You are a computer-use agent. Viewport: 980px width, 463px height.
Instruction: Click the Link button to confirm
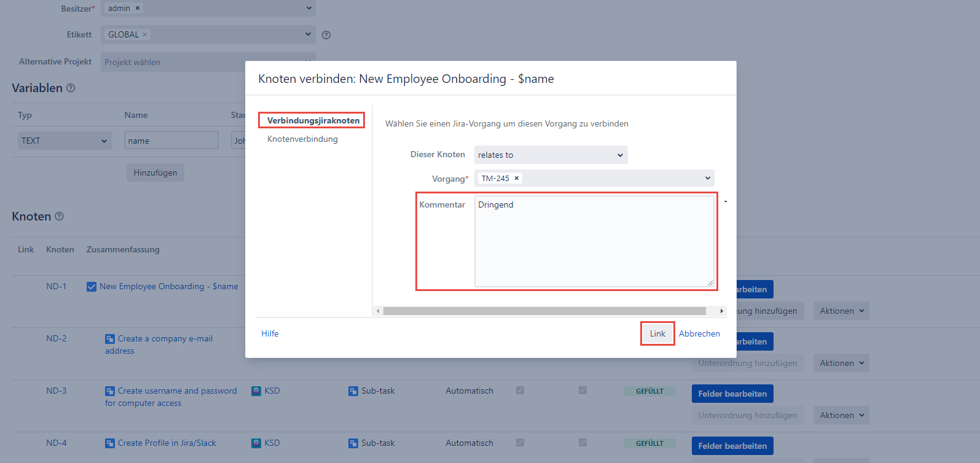(x=657, y=333)
